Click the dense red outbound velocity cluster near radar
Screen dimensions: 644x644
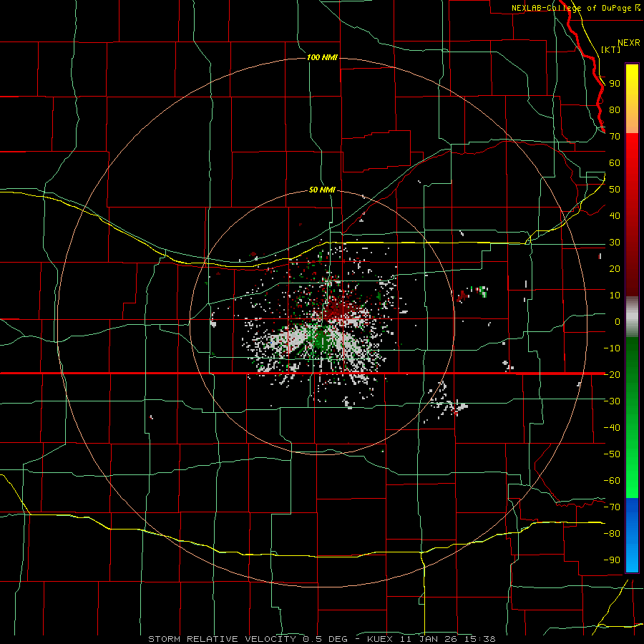pos(339,310)
